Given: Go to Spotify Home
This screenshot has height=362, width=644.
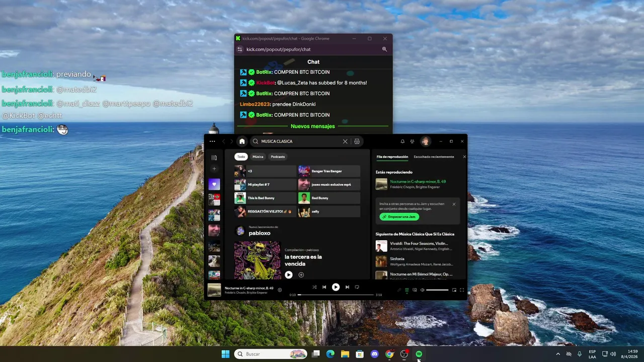Looking at the screenshot, I should point(242,141).
